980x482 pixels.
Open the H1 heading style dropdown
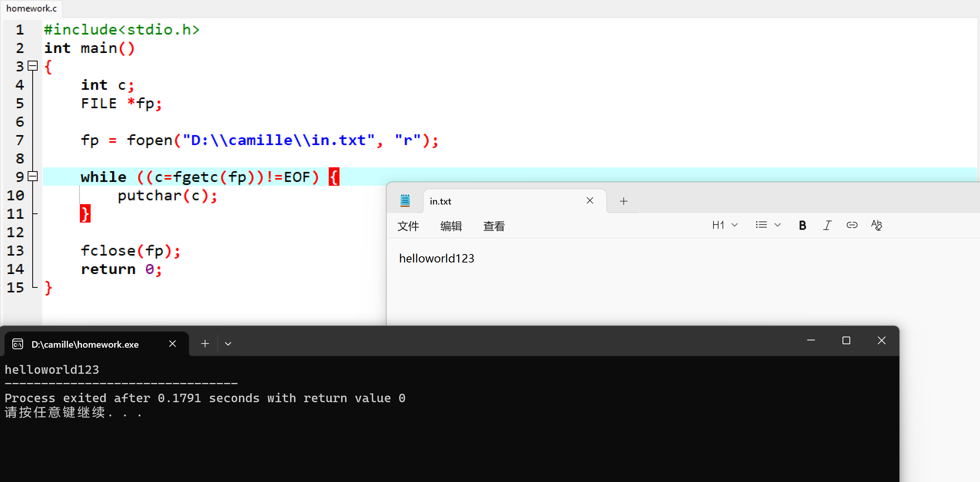pos(725,225)
